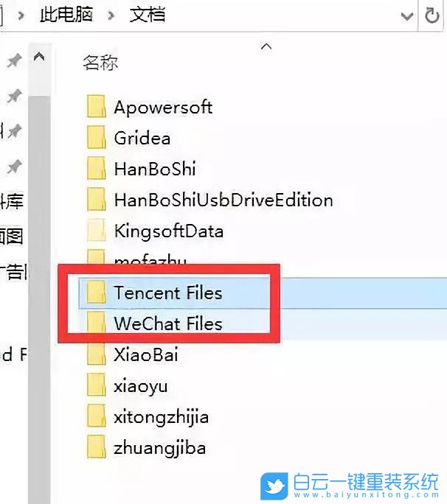Screen dimensions: 447x504
Task: Click the navigation pane scroll up arrow
Action: [x=39, y=57]
